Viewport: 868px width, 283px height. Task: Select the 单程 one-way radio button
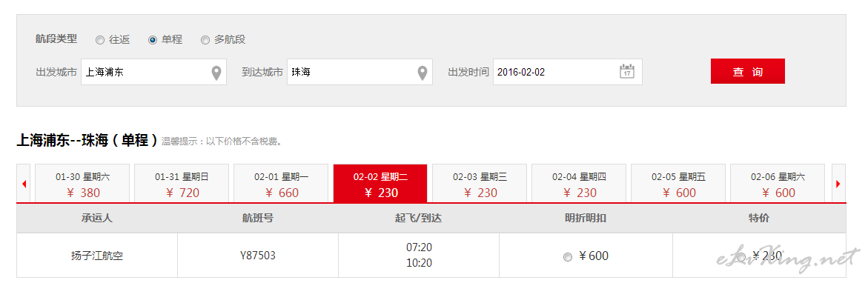[152, 40]
